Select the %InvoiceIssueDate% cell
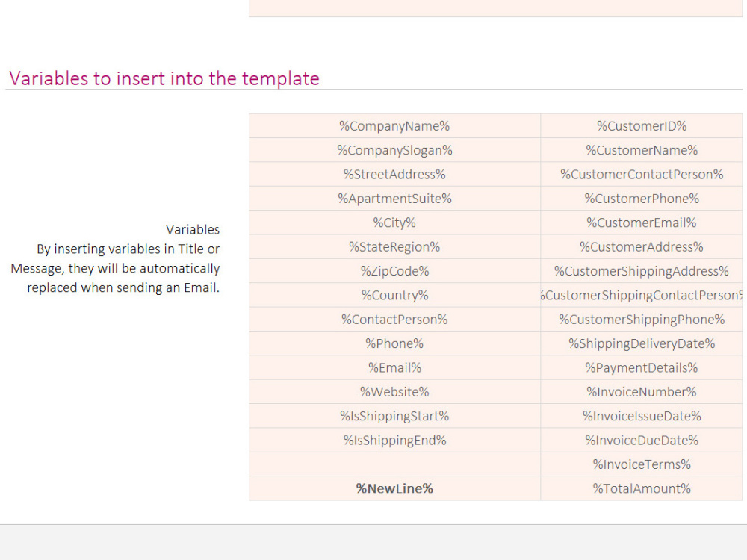Image resolution: width=747 pixels, height=560 pixels. [642, 416]
